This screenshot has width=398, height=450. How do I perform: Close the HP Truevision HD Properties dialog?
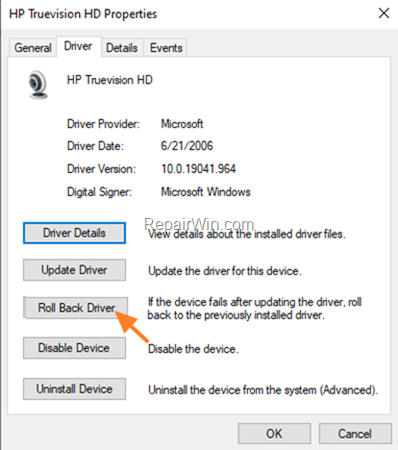[384, 13]
